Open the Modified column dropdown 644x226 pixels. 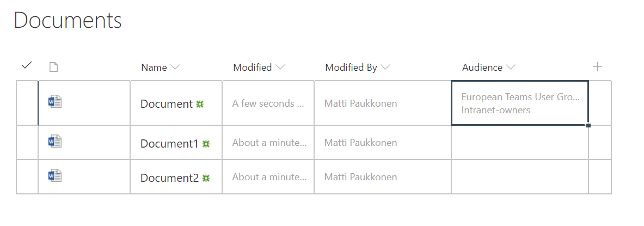(x=280, y=68)
